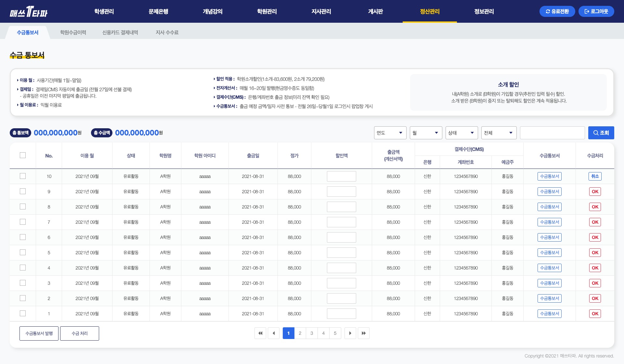
Task: Check the checkbox for row No. 3
Action: click(23, 283)
